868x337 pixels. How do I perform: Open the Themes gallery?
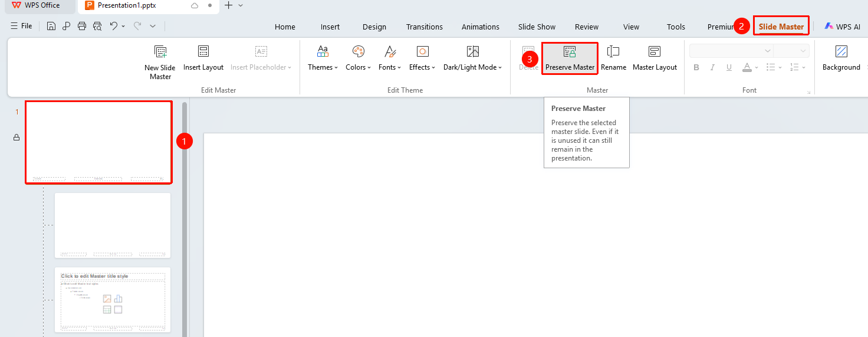(323, 58)
